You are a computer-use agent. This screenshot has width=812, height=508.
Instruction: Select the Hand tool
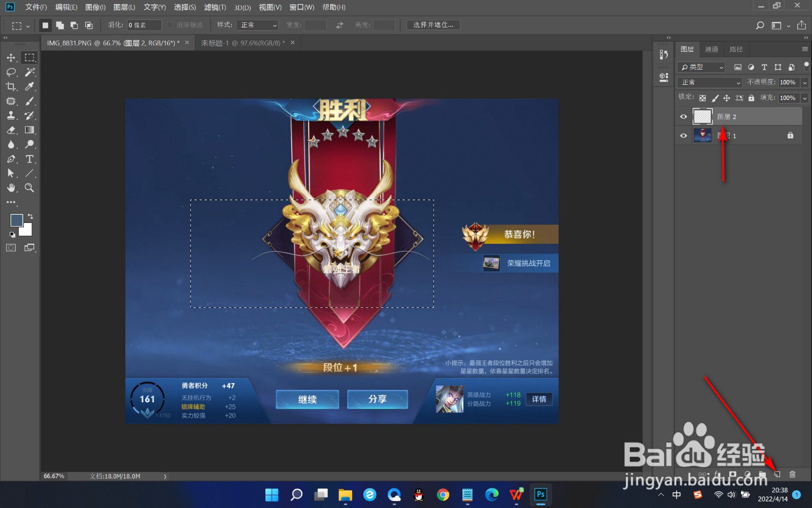pos(11,188)
